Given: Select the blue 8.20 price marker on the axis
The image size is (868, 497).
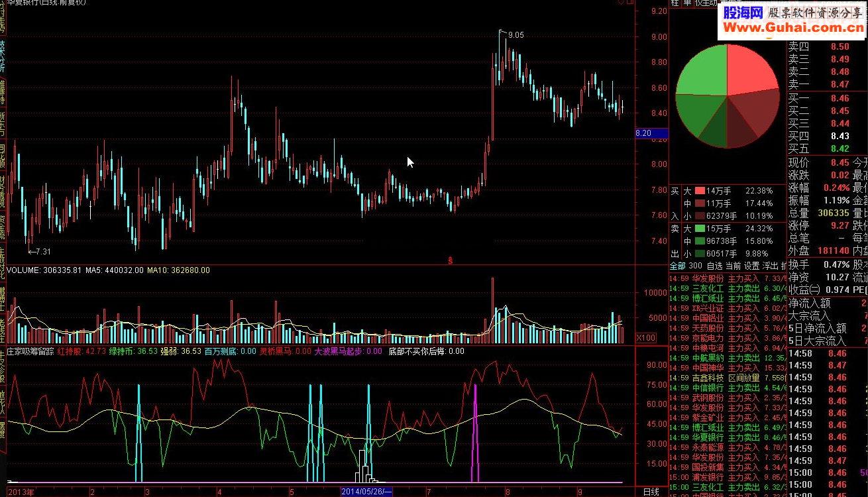Looking at the screenshot, I should click(651, 133).
